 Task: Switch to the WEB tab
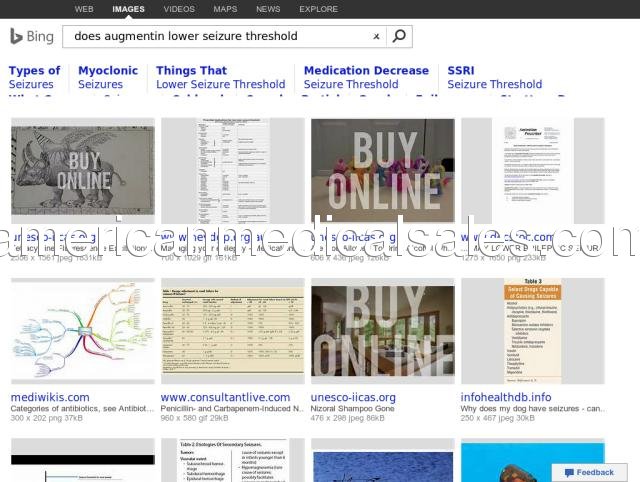pos(84,9)
